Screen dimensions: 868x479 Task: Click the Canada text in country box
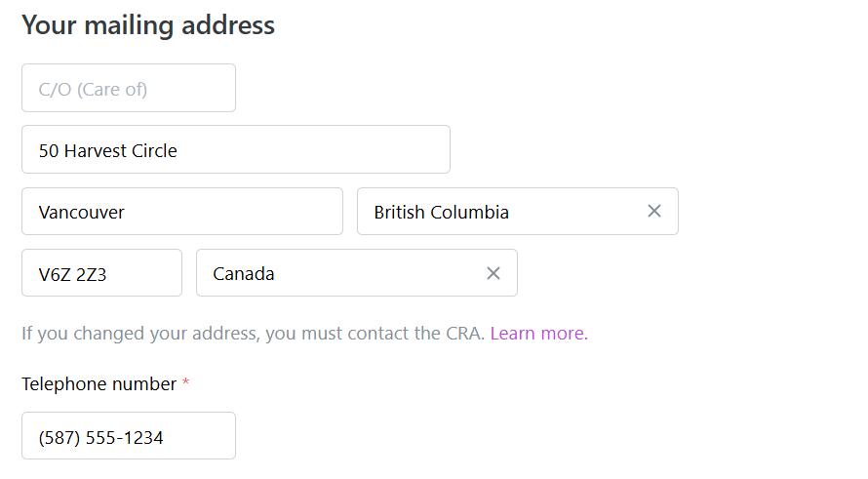(x=244, y=274)
